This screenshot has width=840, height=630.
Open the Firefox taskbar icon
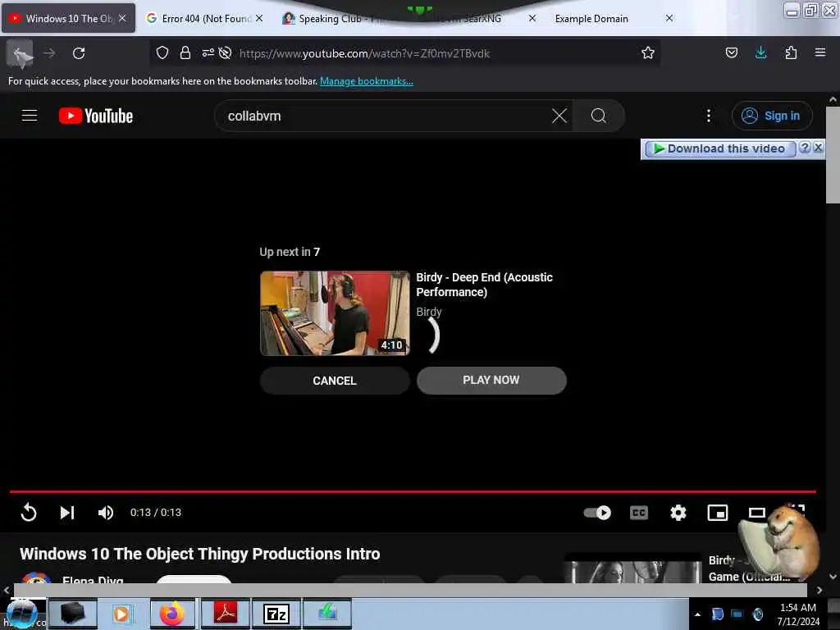pos(172,614)
